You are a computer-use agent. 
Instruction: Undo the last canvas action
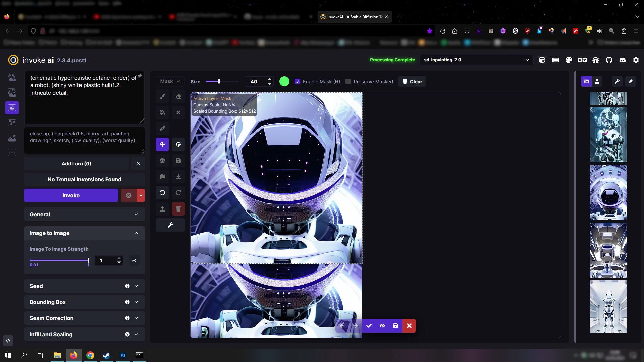click(162, 193)
